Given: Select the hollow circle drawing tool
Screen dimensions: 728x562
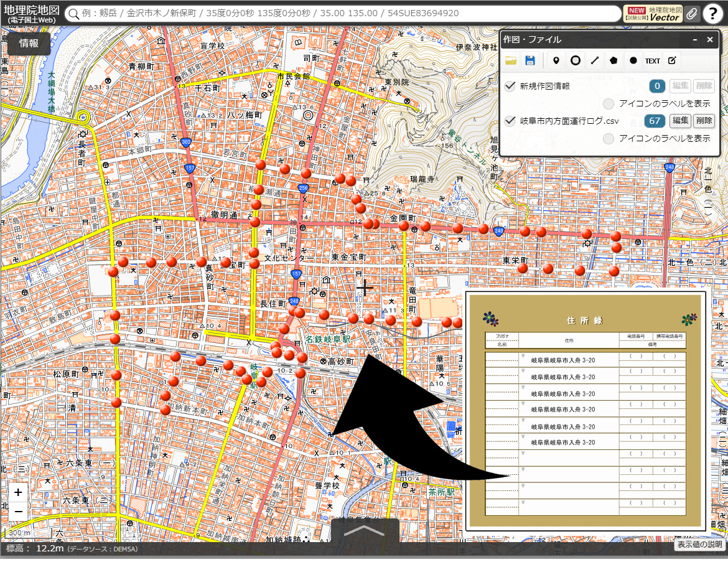Looking at the screenshot, I should [576, 60].
